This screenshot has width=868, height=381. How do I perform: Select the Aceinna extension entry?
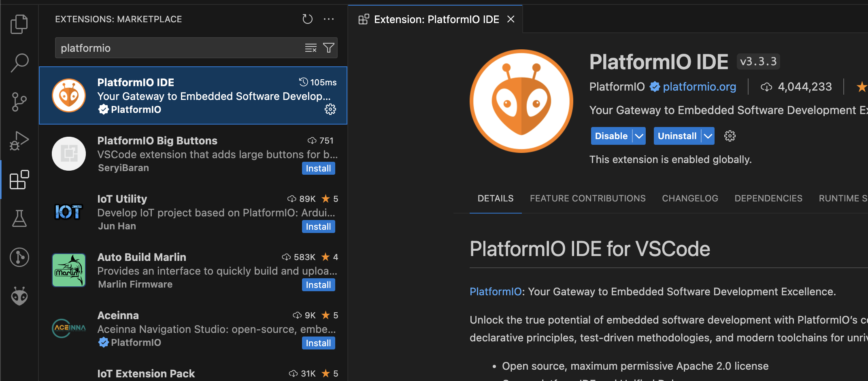click(x=193, y=328)
